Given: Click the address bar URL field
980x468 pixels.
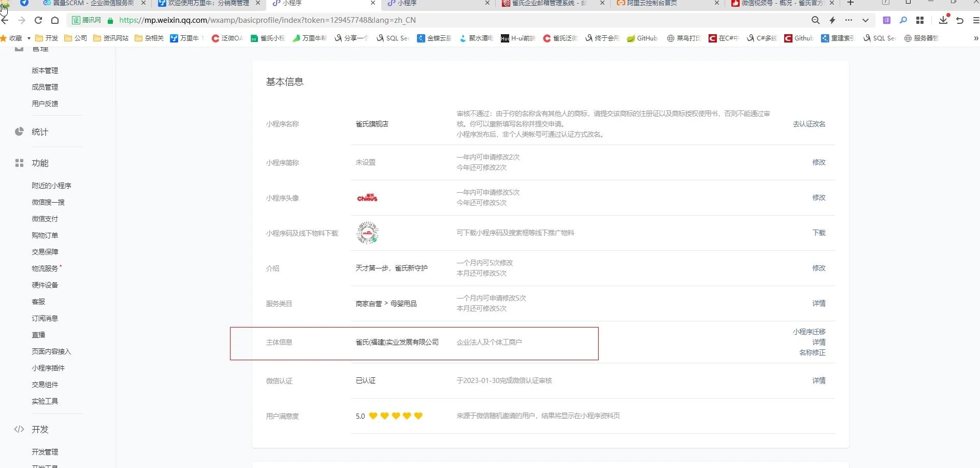Looking at the screenshot, I should [x=456, y=20].
